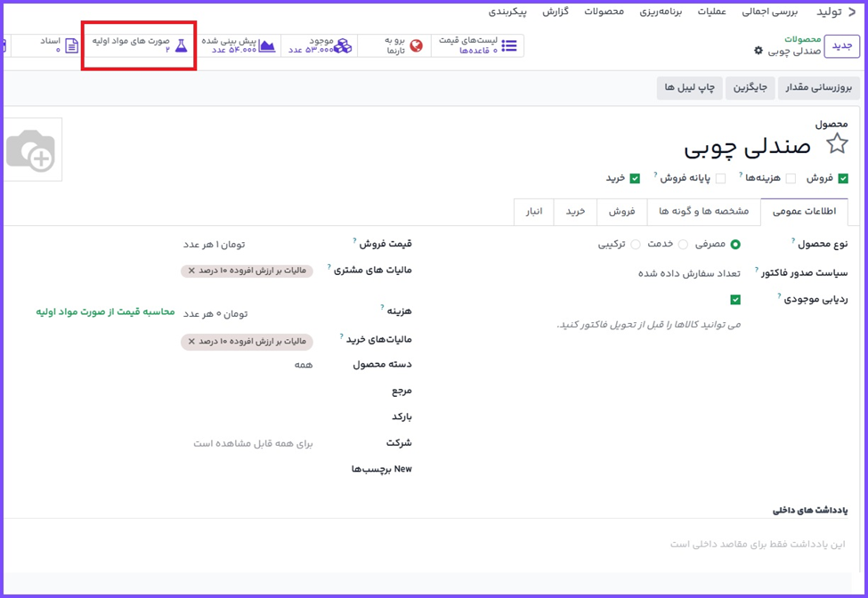Image resolution: width=868 pixels, height=598 pixels.
Task: Click the flask icon for Bills of Materials
Action: (182, 45)
